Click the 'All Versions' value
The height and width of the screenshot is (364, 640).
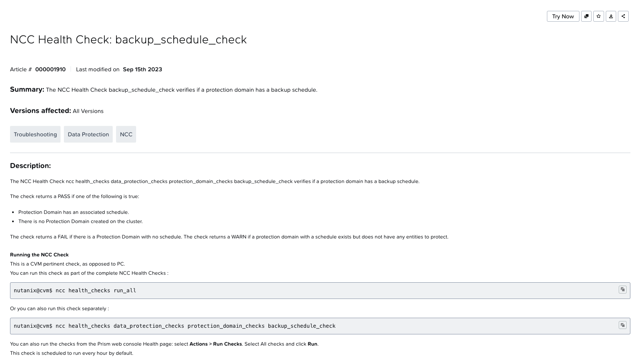point(88,111)
